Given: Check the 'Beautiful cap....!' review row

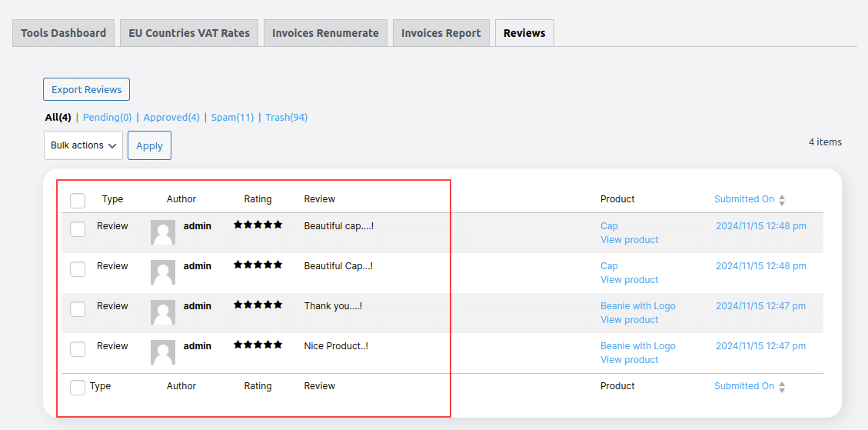Looking at the screenshot, I should [x=78, y=229].
